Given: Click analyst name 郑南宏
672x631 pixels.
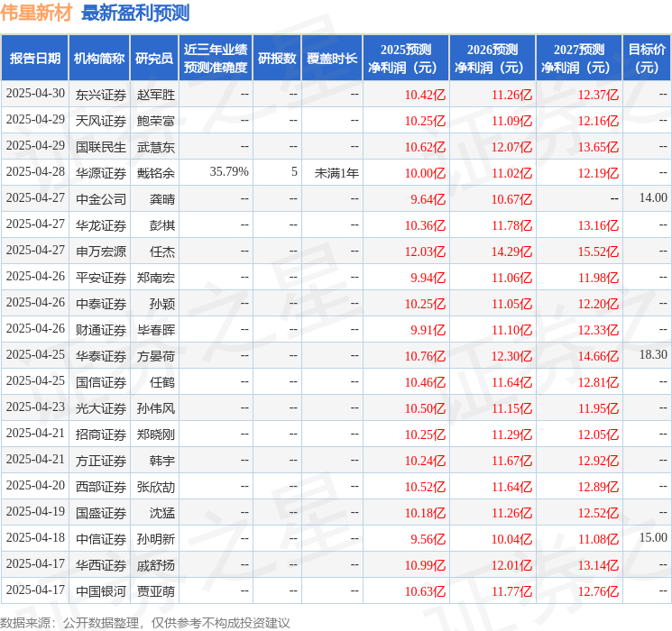Looking at the screenshot, I should tap(155, 278).
